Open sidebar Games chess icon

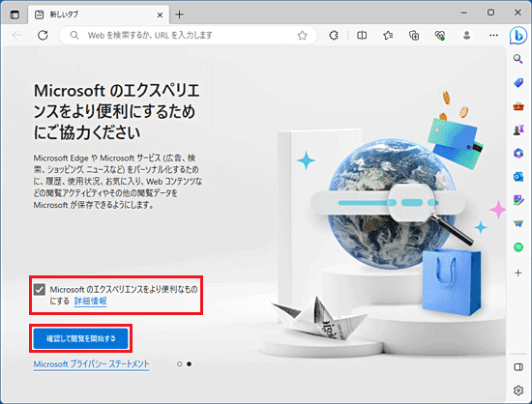pyautogui.click(x=518, y=130)
